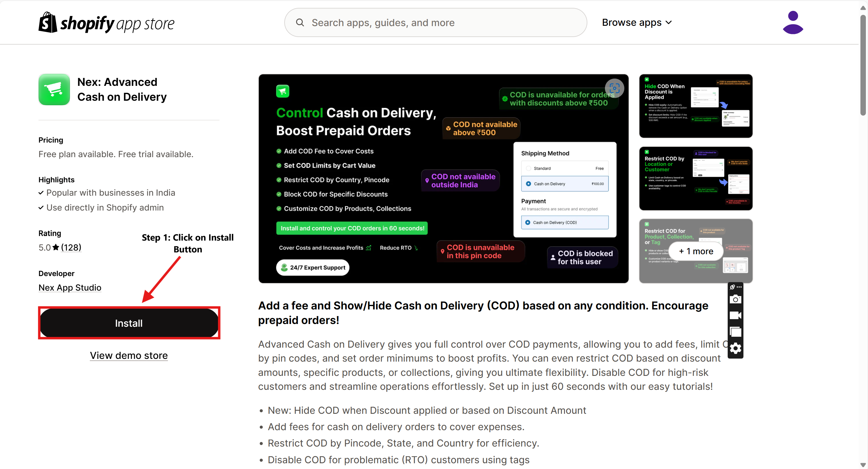This screenshot has height=469, width=868.
Task: Open the gear settings in floating toolbar
Action: [x=735, y=348]
